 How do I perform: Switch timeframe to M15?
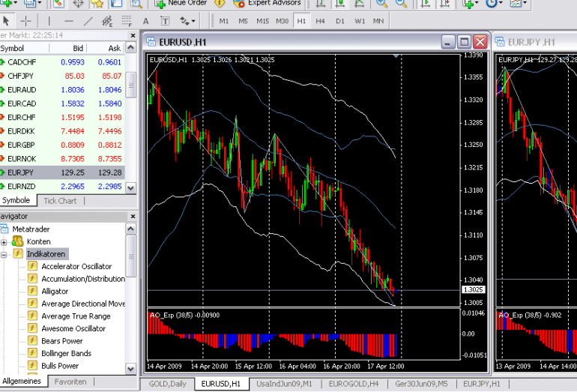click(262, 21)
